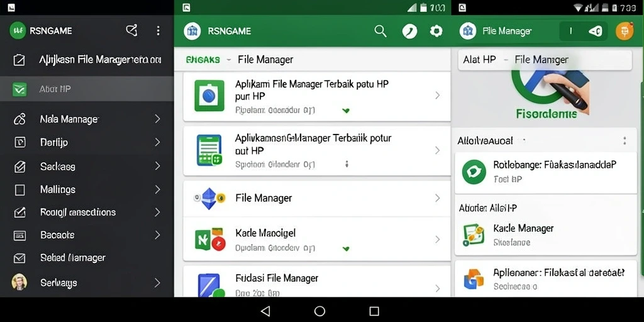This screenshot has width=644, height=322.
Task: Expand the Mallings chevron
Action: click(x=157, y=189)
